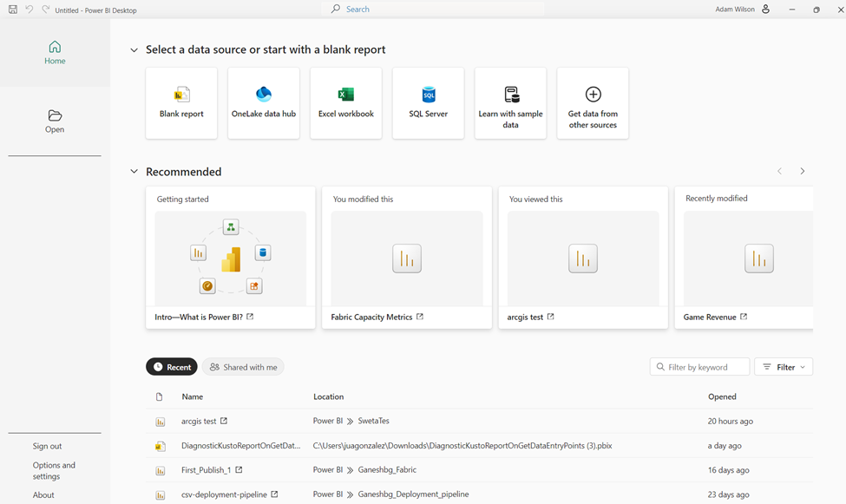The image size is (846, 504).
Task: Open the Filter dropdown
Action: point(784,367)
